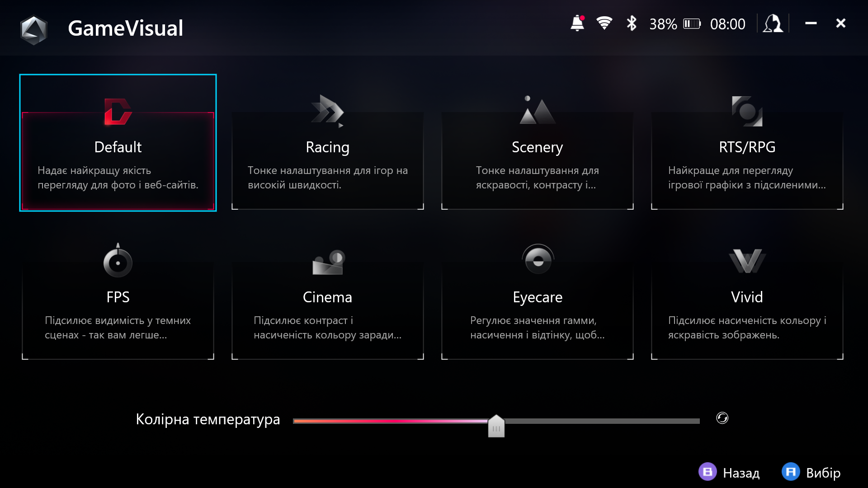The height and width of the screenshot is (488, 868).
Task: Open notifications via the bell icon
Action: (577, 23)
